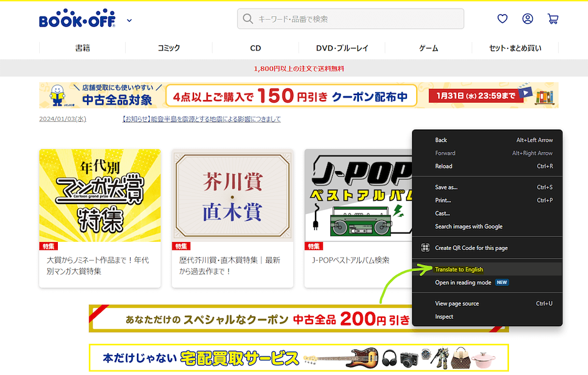Click the 150円引き coupon banner
Image resolution: width=588 pixels, height=375 pixels.
coord(299,96)
